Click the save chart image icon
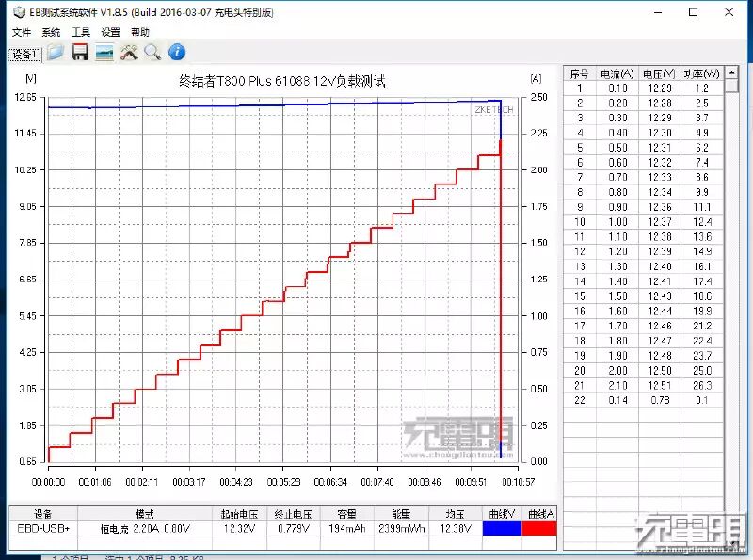 (104, 53)
